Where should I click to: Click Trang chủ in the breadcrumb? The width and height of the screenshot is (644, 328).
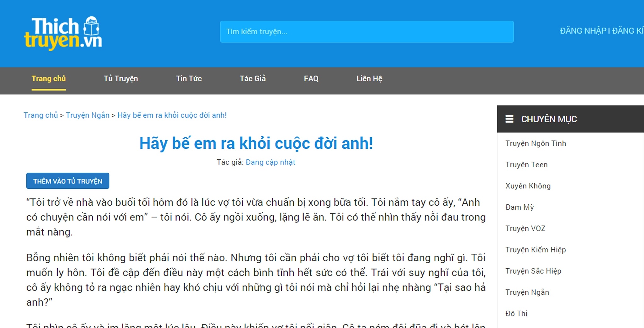(41, 115)
